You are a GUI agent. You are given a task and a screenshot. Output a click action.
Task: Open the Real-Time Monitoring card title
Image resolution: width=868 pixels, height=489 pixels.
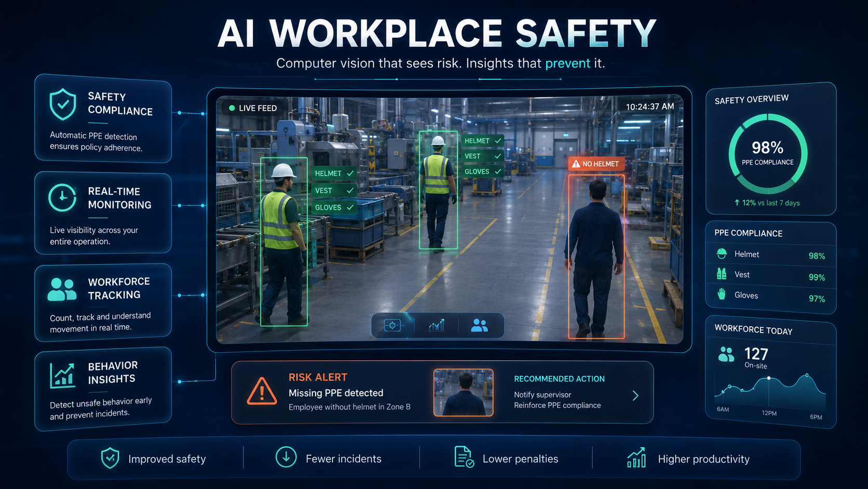[119, 198]
